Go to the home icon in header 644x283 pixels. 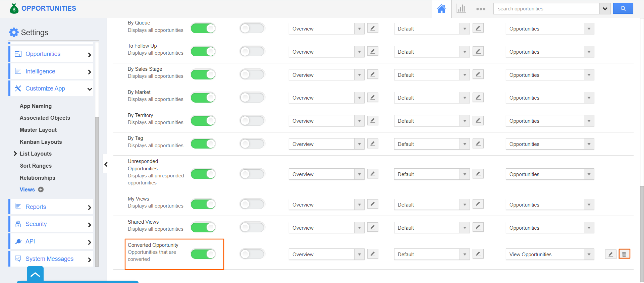click(441, 9)
